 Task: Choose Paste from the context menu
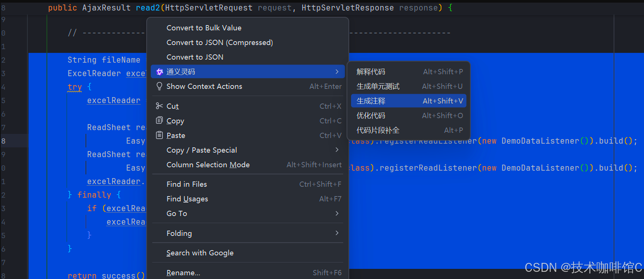coord(248,135)
